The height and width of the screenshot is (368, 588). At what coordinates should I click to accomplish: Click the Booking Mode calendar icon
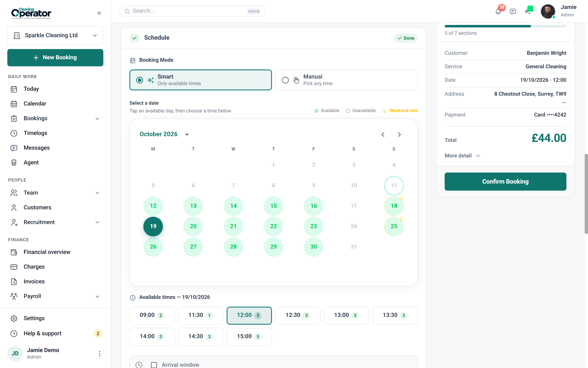(133, 60)
